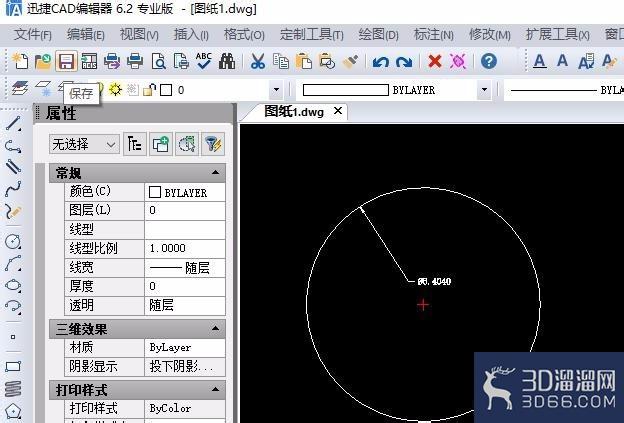Click the plain Print icon
This screenshot has height=423, width=624.
point(135,61)
